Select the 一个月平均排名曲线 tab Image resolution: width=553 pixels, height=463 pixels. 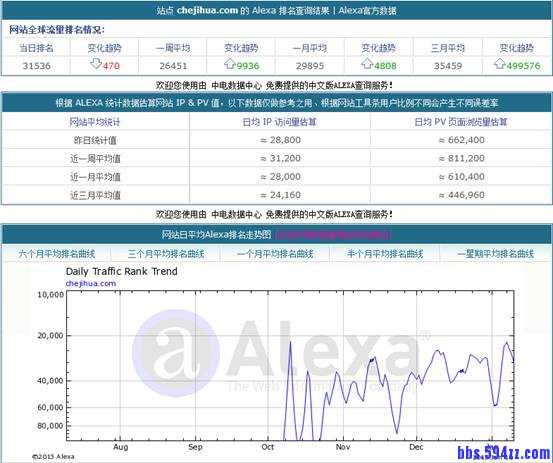(x=275, y=254)
